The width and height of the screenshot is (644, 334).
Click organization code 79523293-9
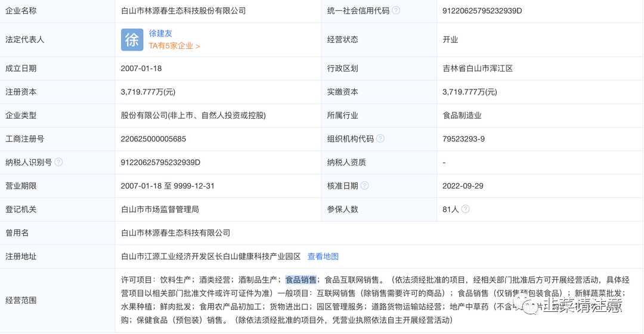(x=464, y=139)
